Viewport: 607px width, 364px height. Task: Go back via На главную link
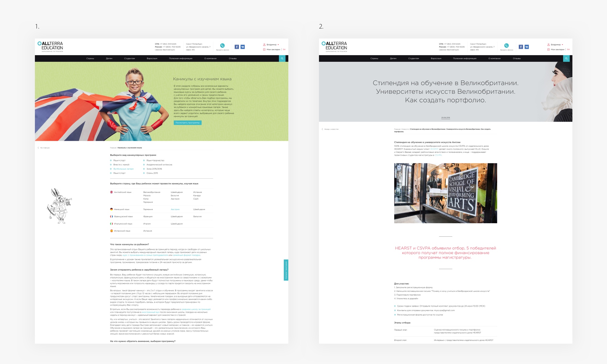click(x=44, y=148)
